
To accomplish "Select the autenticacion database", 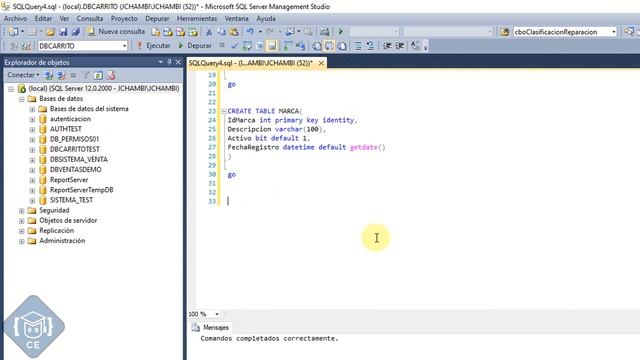I will (70, 119).
